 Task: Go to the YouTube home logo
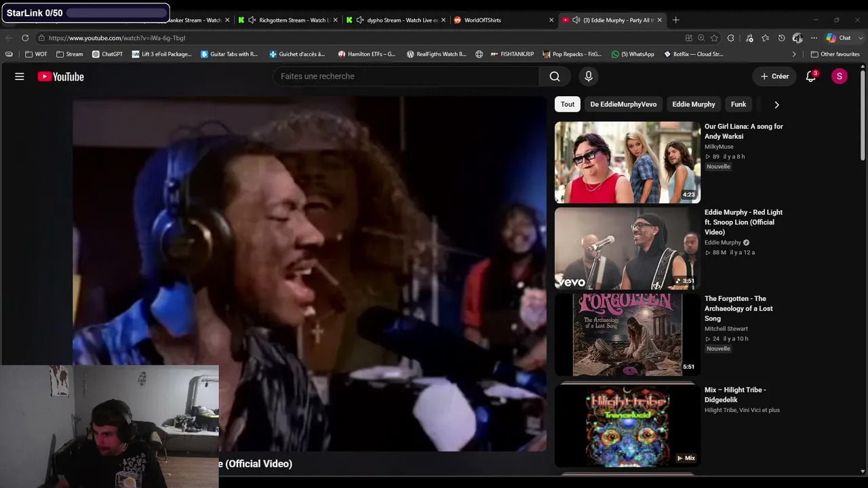[x=61, y=77]
